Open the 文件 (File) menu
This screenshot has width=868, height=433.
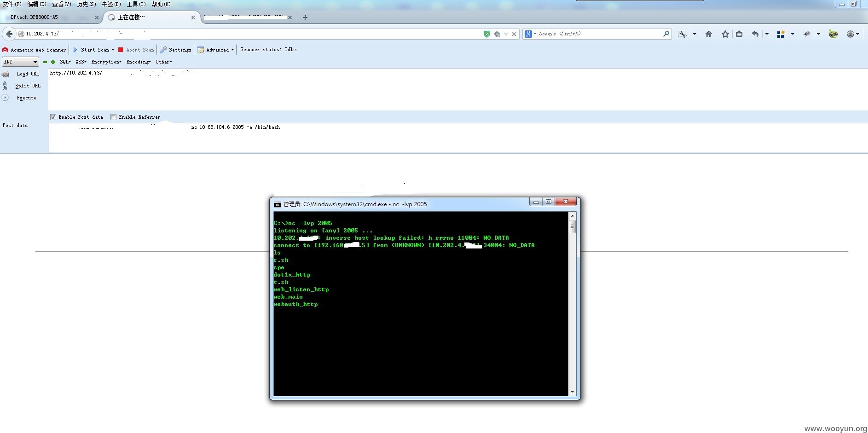[12, 4]
